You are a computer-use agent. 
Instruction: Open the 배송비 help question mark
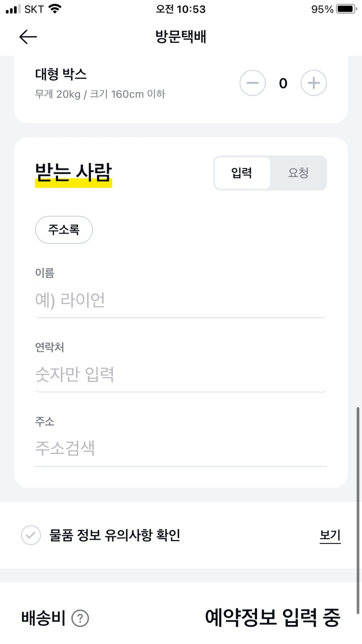coord(80,619)
